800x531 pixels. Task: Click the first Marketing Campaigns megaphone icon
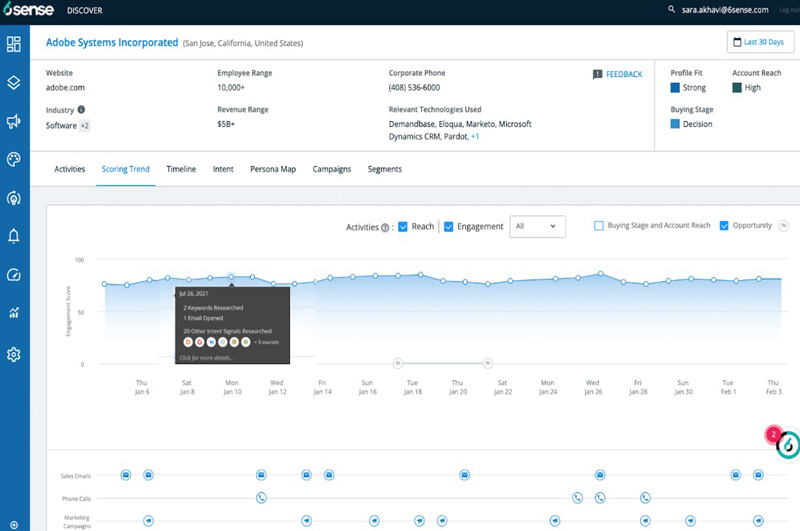148,521
